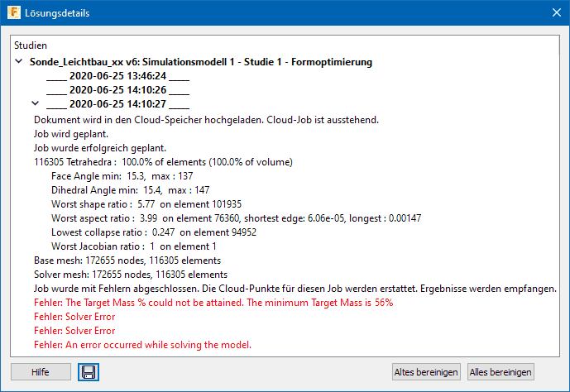This screenshot has width=570, height=392.
Task: Click the save log disk icon
Action: (x=89, y=372)
